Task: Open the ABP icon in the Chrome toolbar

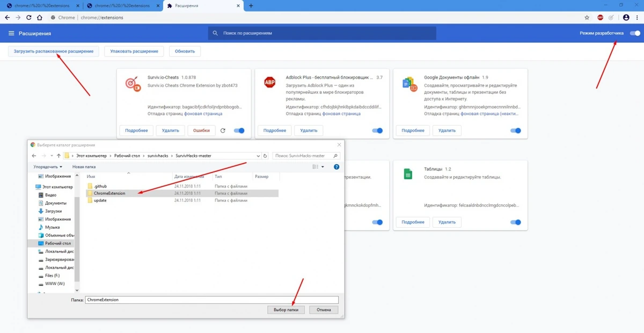Action: [601, 17]
